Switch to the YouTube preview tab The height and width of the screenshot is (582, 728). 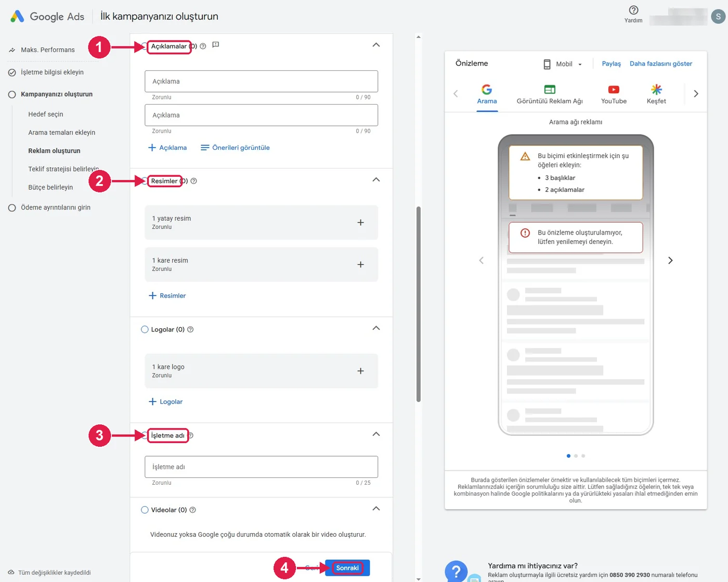(x=614, y=94)
